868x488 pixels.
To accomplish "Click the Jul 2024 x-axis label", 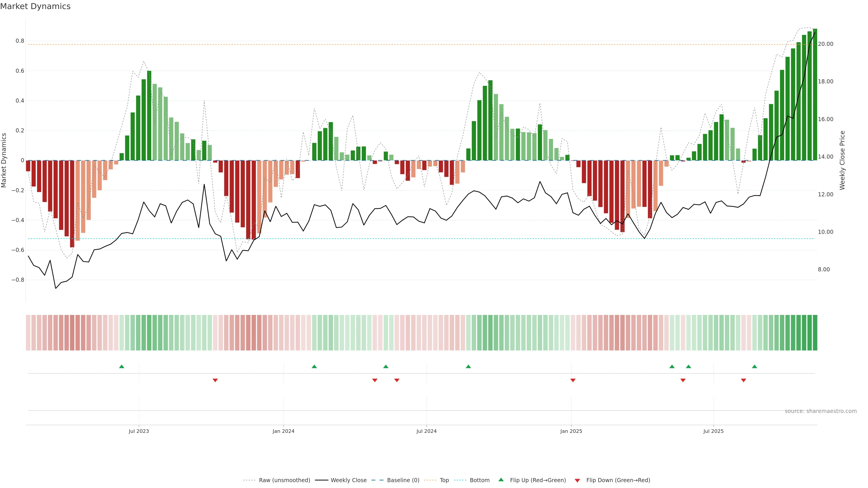I will coord(426,431).
